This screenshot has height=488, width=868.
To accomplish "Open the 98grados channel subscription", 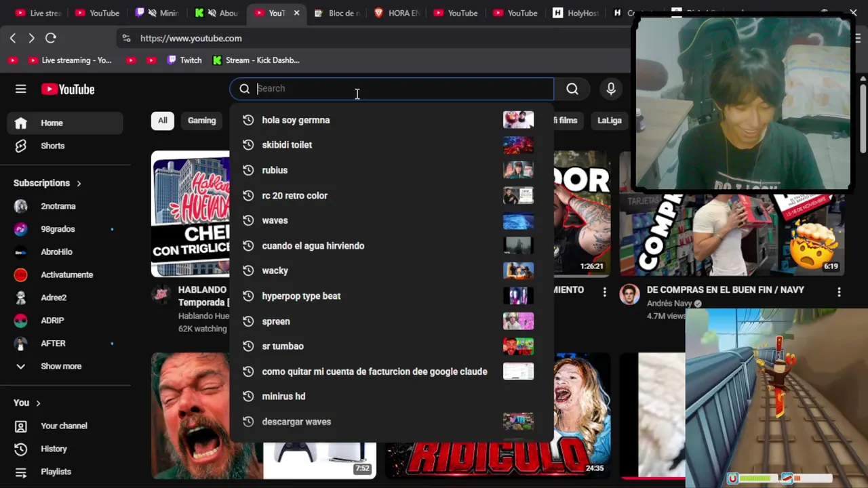I will [65, 229].
